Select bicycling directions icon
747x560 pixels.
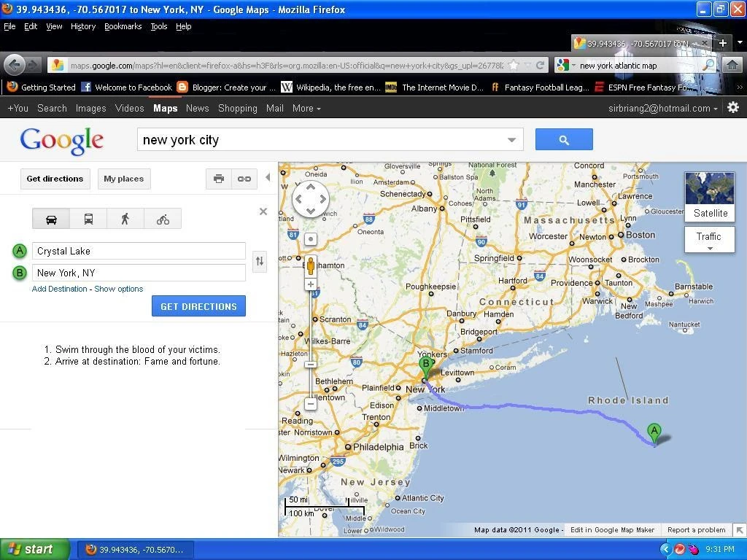[163, 219]
